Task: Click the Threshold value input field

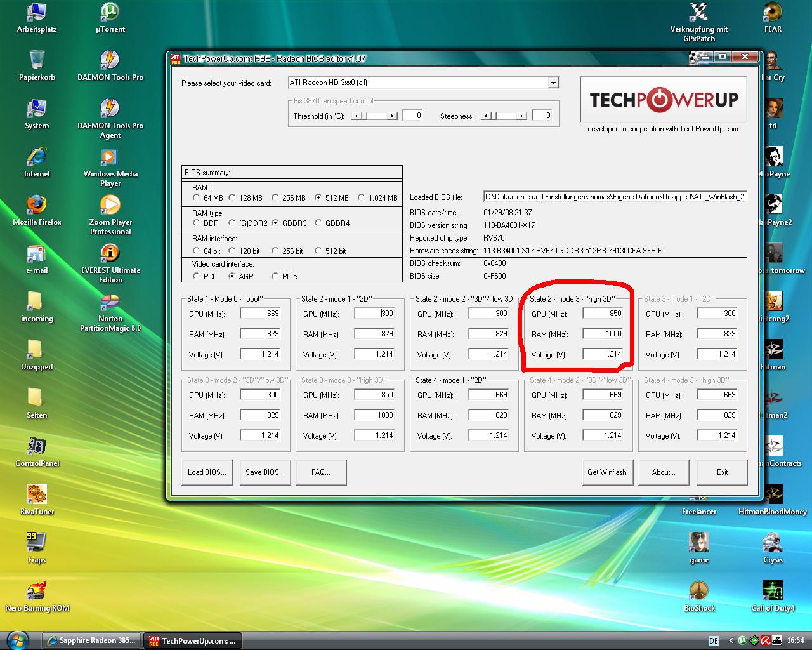Action: [x=412, y=116]
